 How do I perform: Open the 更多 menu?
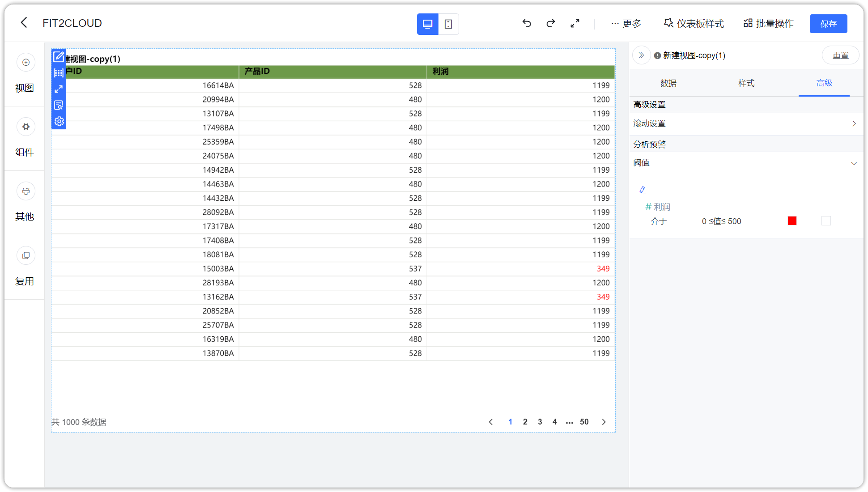626,24
